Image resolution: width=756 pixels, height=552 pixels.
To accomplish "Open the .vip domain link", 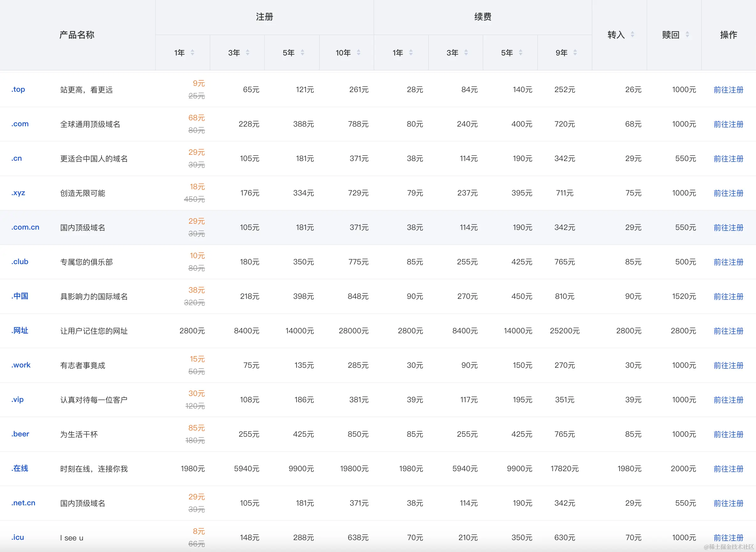I will (17, 399).
